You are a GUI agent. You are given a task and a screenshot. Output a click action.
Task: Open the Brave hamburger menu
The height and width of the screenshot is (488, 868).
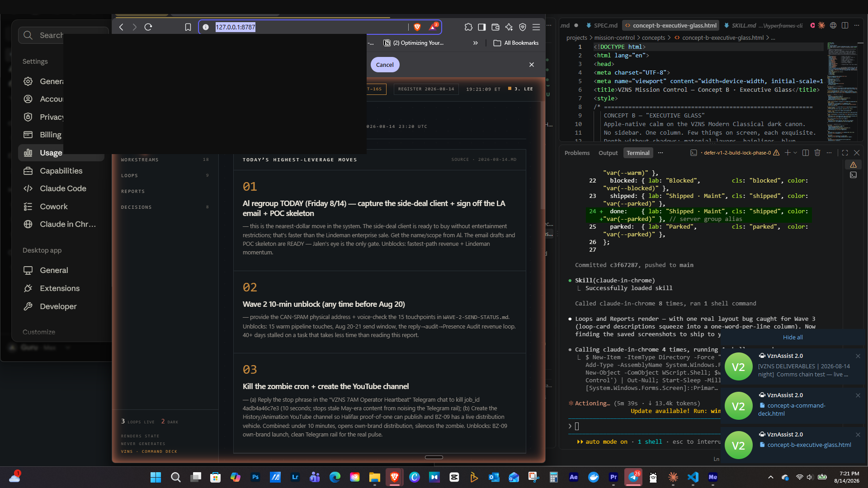pos(536,27)
